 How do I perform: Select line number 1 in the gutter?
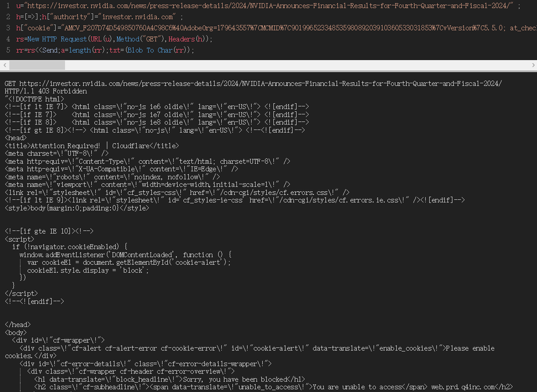pos(8,6)
